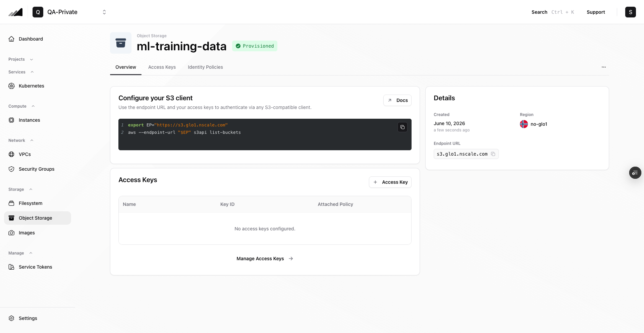
Task: Click the Q organization badge
Action: click(38, 12)
